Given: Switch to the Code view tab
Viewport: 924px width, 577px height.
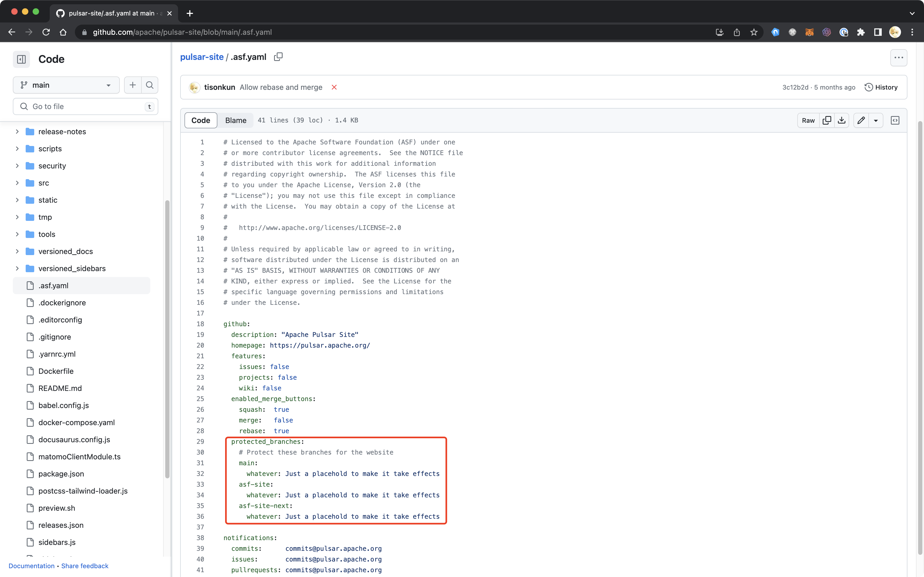Looking at the screenshot, I should pos(201,120).
